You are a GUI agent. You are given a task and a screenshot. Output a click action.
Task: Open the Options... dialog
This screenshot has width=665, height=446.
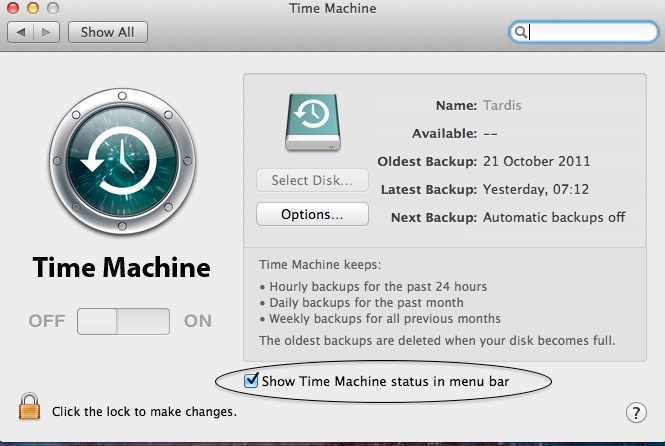click(x=312, y=214)
